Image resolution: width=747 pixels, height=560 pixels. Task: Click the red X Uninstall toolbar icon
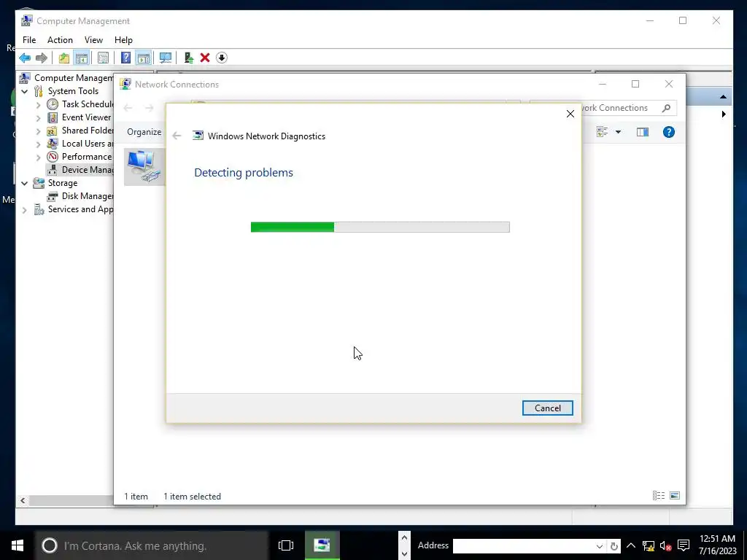point(205,58)
